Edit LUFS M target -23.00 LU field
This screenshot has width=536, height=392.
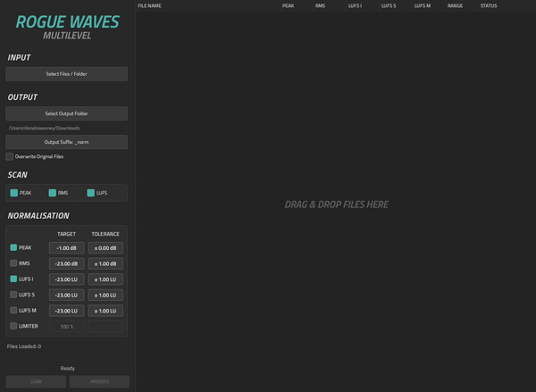click(67, 311)
